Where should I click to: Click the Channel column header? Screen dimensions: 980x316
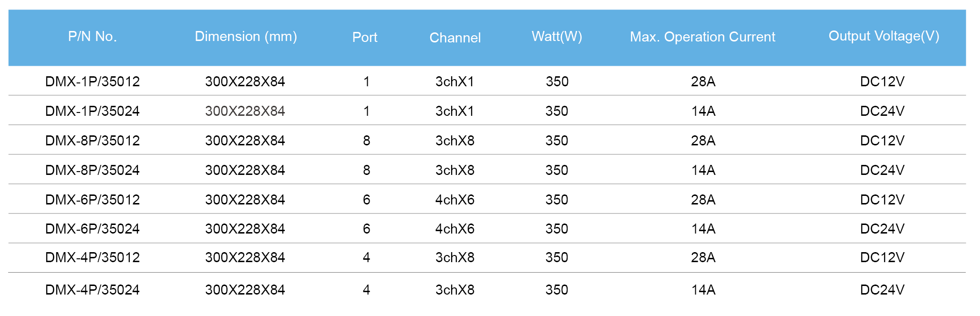click(455, 38)
